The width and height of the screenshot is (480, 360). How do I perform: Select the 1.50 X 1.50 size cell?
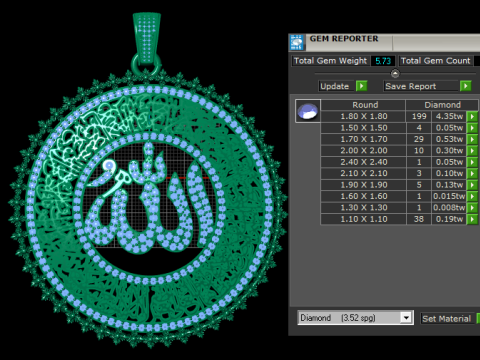363,128
